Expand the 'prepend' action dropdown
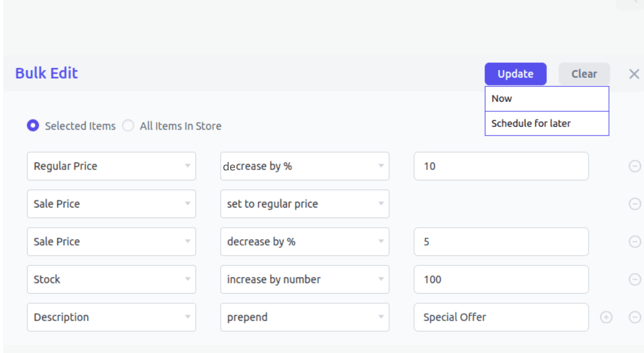 [305, 317]
